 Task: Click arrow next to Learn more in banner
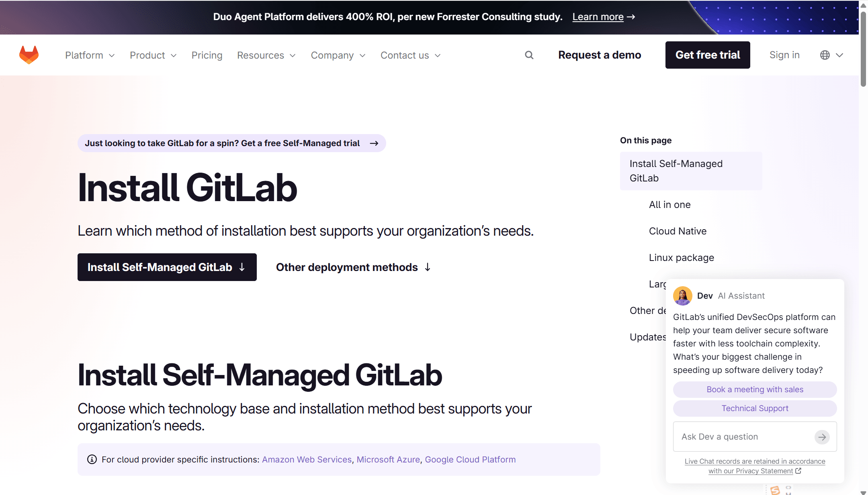631,17
